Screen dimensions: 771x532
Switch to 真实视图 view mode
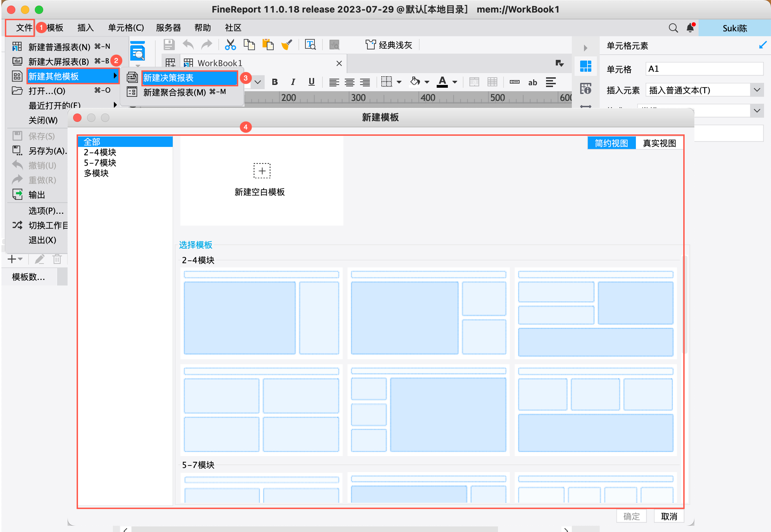pyautogui.click(x=659, y=143)
